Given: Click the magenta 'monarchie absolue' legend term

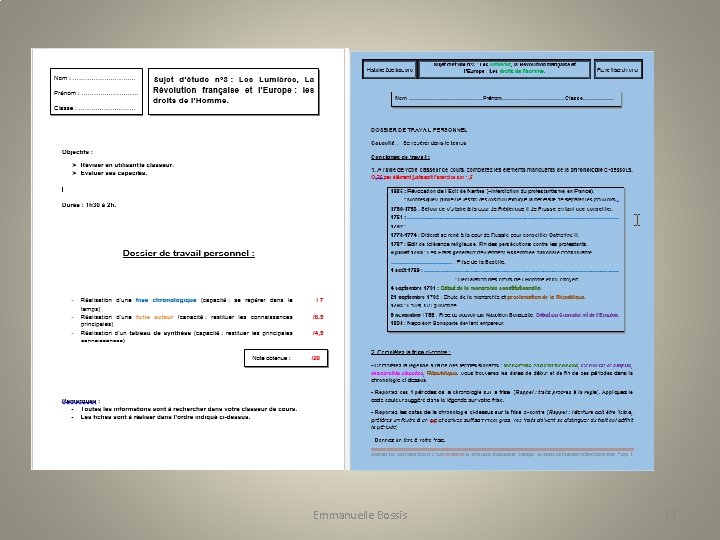Looking at the screenshot, I should tap(397, 373).
